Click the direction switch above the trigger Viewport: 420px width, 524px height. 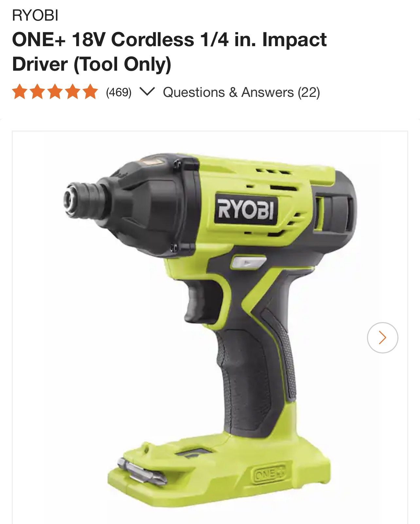248,262
